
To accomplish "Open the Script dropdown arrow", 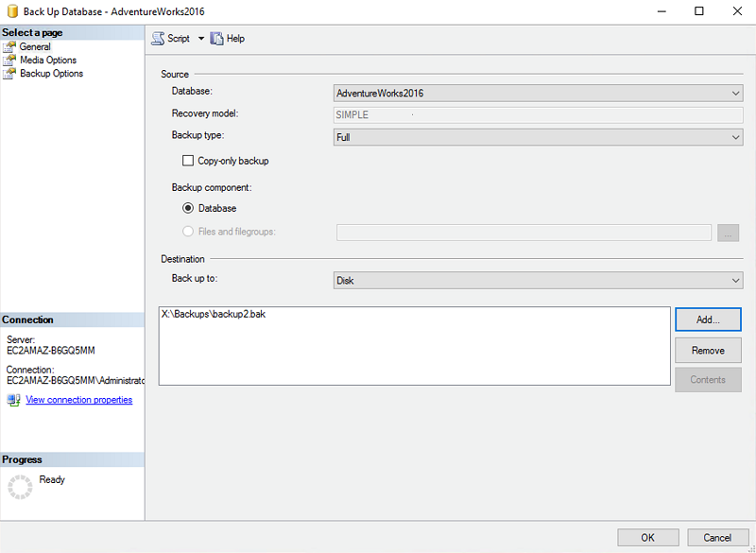I will point(201,39).
